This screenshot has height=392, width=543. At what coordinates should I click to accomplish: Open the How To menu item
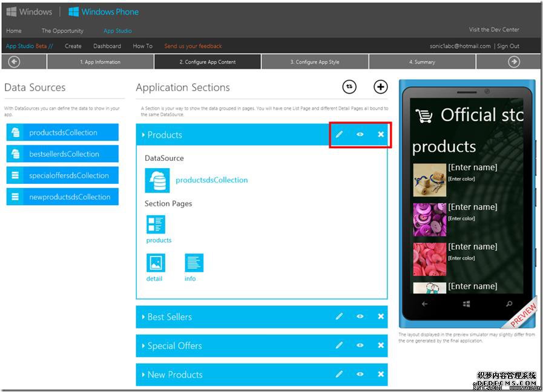tap(143, 46)
